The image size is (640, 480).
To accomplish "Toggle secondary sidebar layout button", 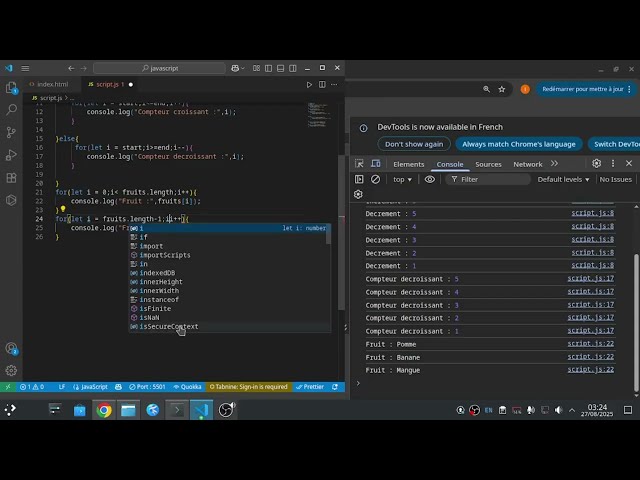I will pyautogui.click(x=293, y=68).
